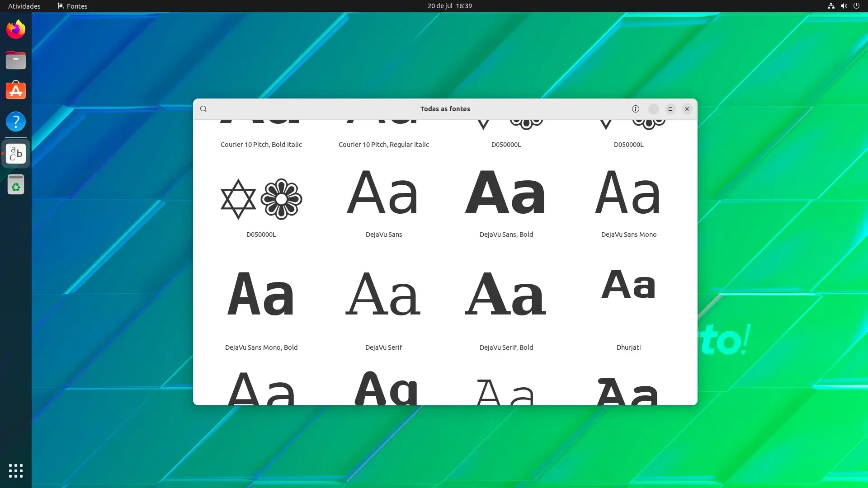The image size is (868, 488).
Task: Select the Dhurjati label text
Action: (x=628, y=347)
